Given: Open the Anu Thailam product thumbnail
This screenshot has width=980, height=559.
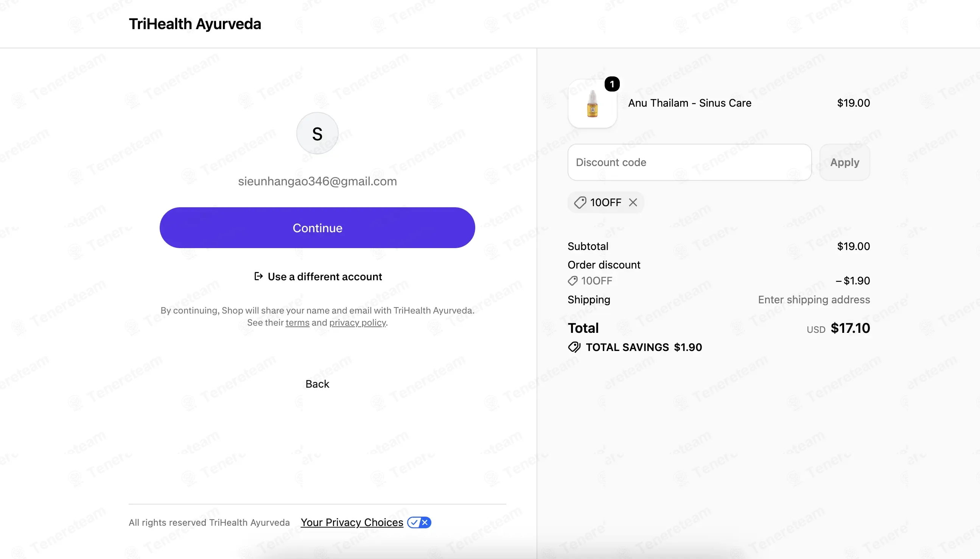Looking at the screenshot, I should pos(592,103).
